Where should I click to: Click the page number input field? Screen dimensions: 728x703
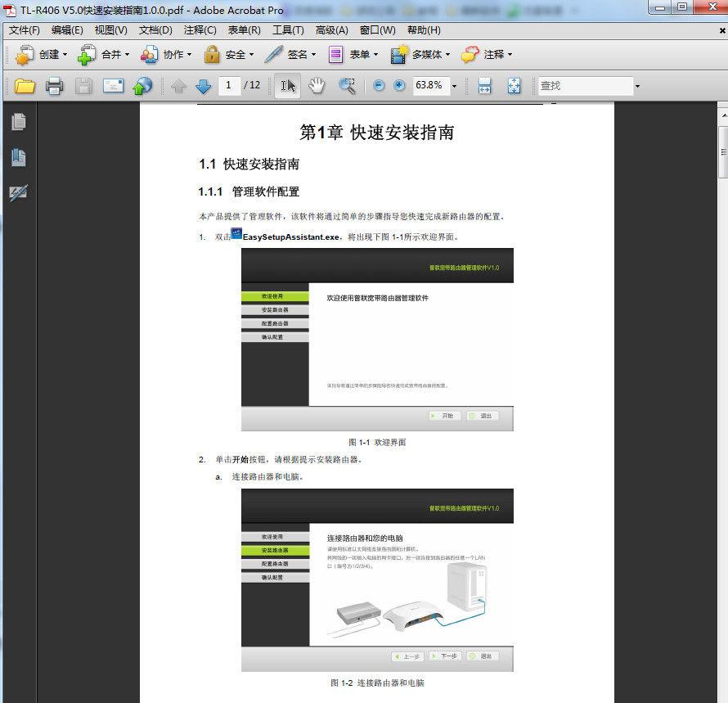point(229,85)
